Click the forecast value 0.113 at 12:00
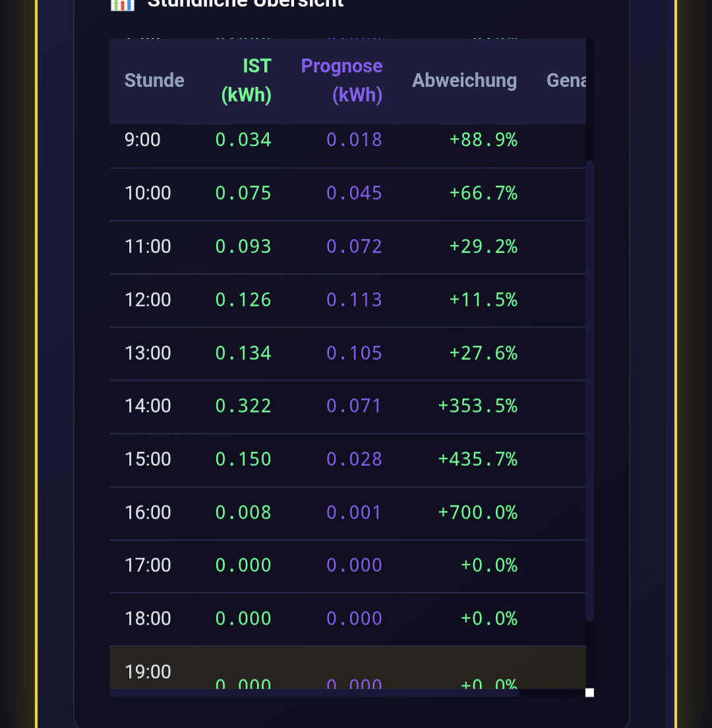The width and height of the screenshot is (712, 728). [354, 300]
